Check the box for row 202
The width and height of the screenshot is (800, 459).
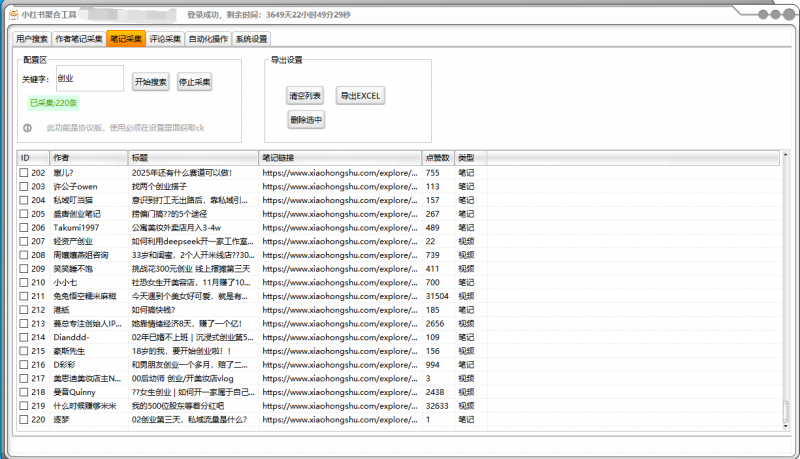(24, 173)
